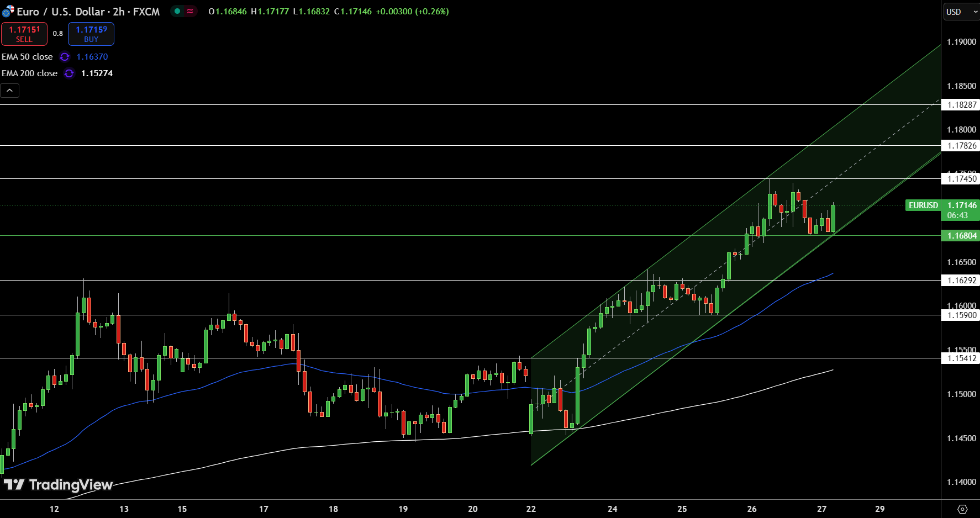
Task: Open the USD currency dropdown
Action: click(961, 12)
